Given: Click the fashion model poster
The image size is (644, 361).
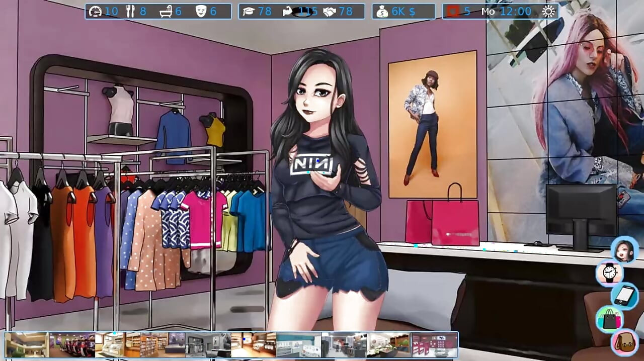Looking at the screenshot, I should click(x=433, y=125).
